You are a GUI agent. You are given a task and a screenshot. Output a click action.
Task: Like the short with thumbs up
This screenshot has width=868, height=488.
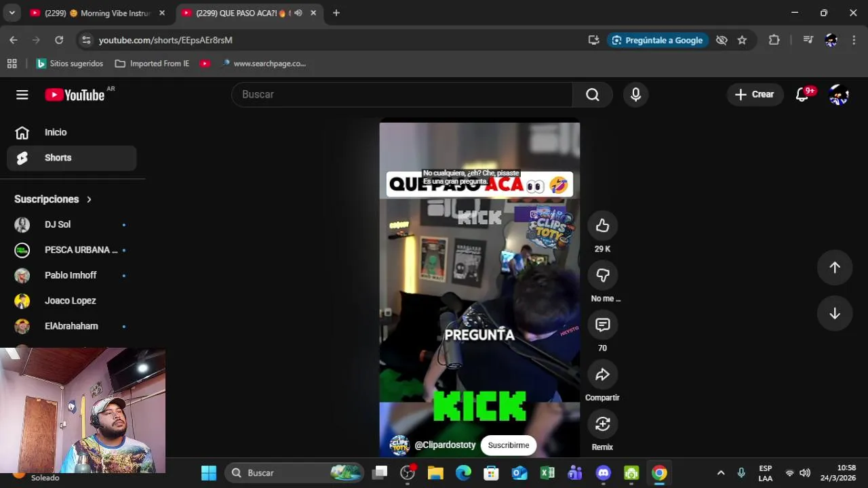tap(602, 226)
